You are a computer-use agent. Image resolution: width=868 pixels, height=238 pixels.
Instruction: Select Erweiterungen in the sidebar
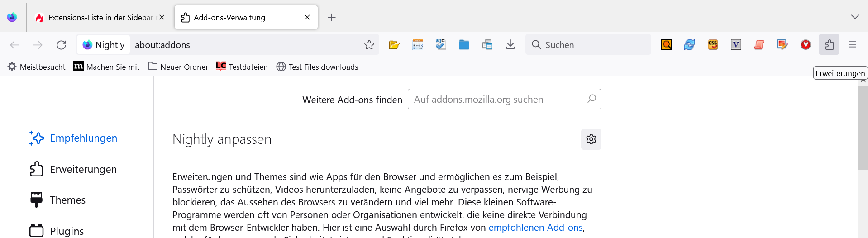point(83,169)
